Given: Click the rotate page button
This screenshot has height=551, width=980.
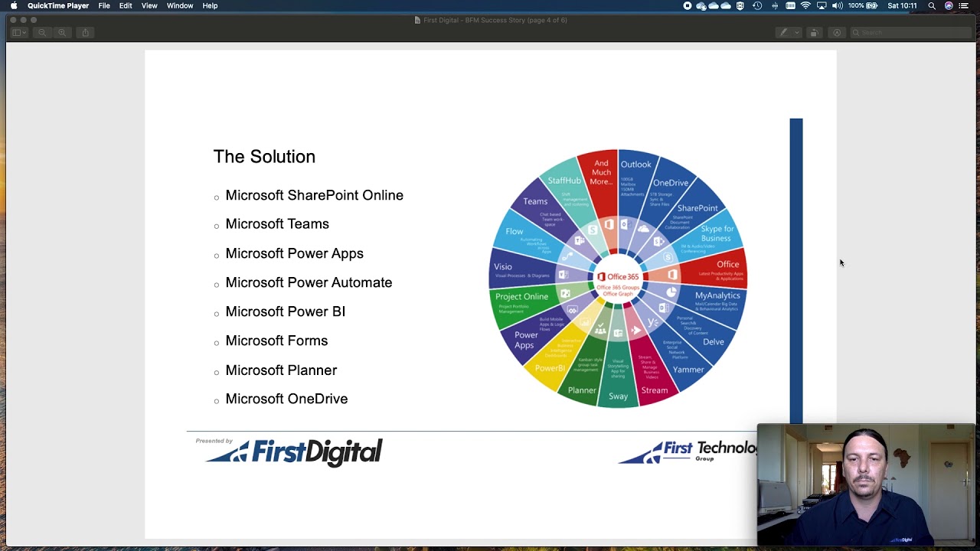Looking at the screenshot, I should pos(814,32).
